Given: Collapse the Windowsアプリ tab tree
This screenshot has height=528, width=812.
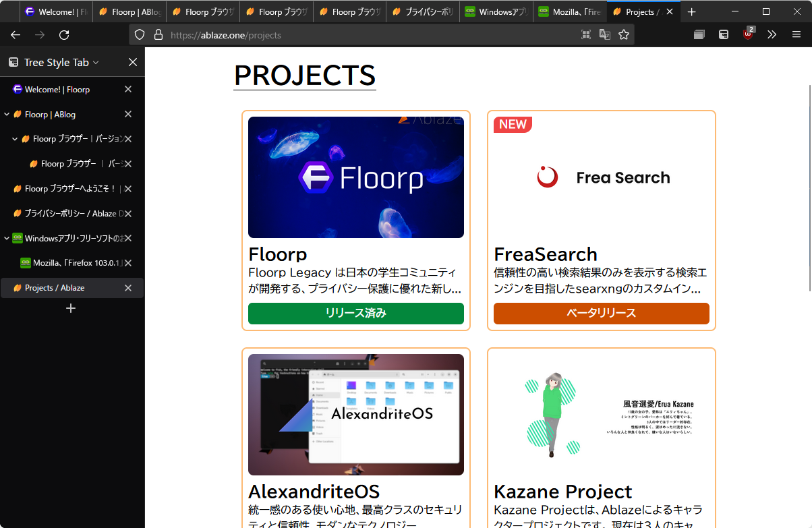Looking at the screenshot, I should pos(8,238).
